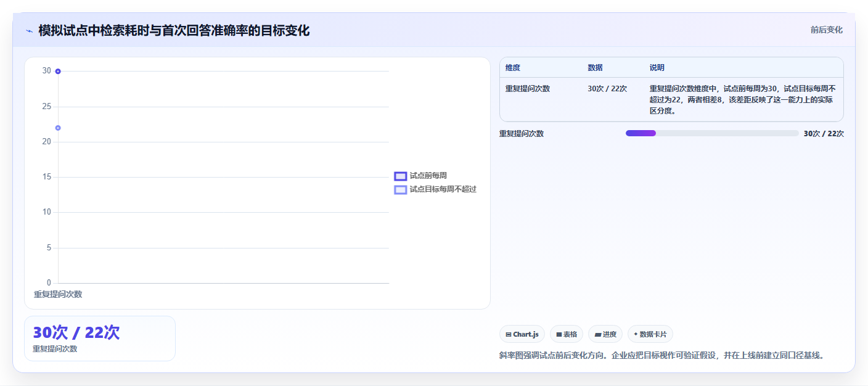Click the 维度 column header
868x386 pixels.
[513, 68]
